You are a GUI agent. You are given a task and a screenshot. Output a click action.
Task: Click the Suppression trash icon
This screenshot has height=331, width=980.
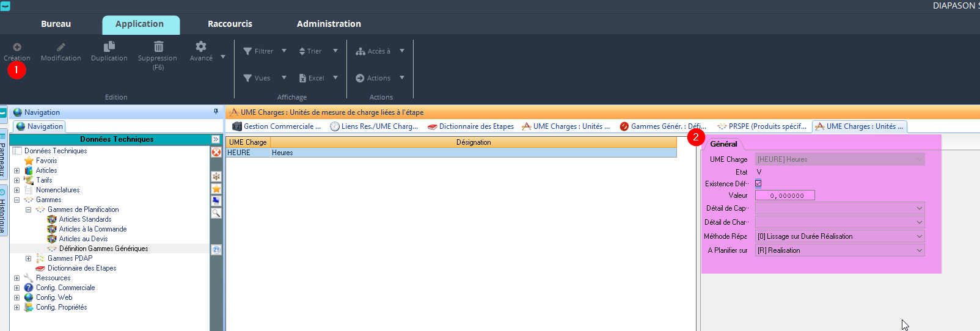click(x=158, y=47)
